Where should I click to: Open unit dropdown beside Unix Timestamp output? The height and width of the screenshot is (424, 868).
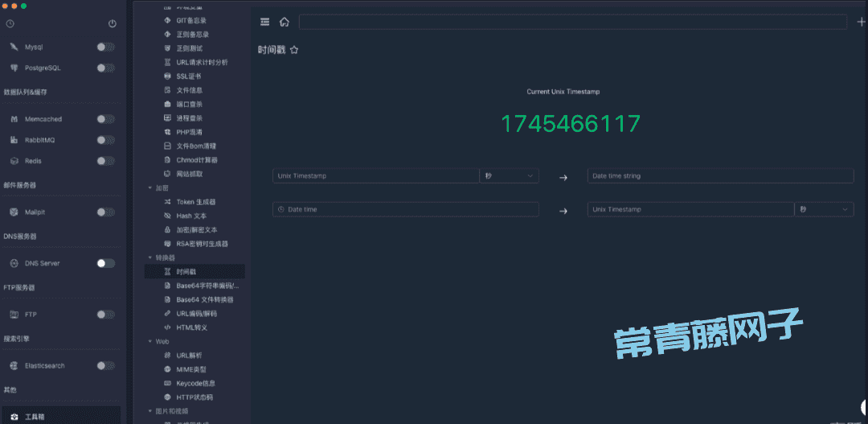(825, 209)
